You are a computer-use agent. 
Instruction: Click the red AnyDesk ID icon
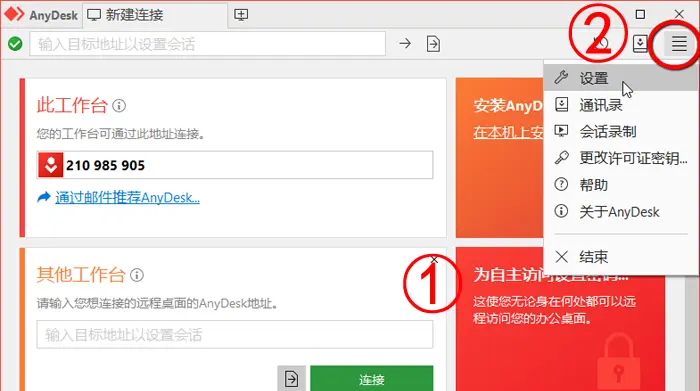click(x=50, y=165)
